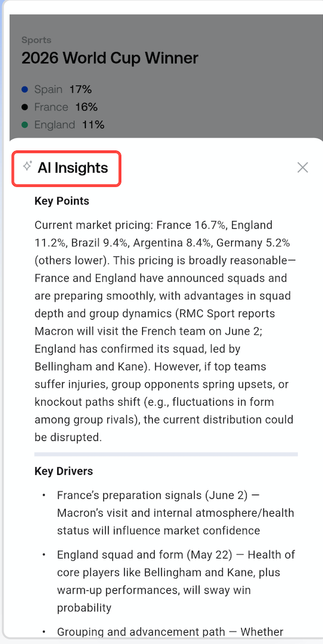Click the England squad and form bullet
This screenshot has height=644, width=323.
click(176, 582)
